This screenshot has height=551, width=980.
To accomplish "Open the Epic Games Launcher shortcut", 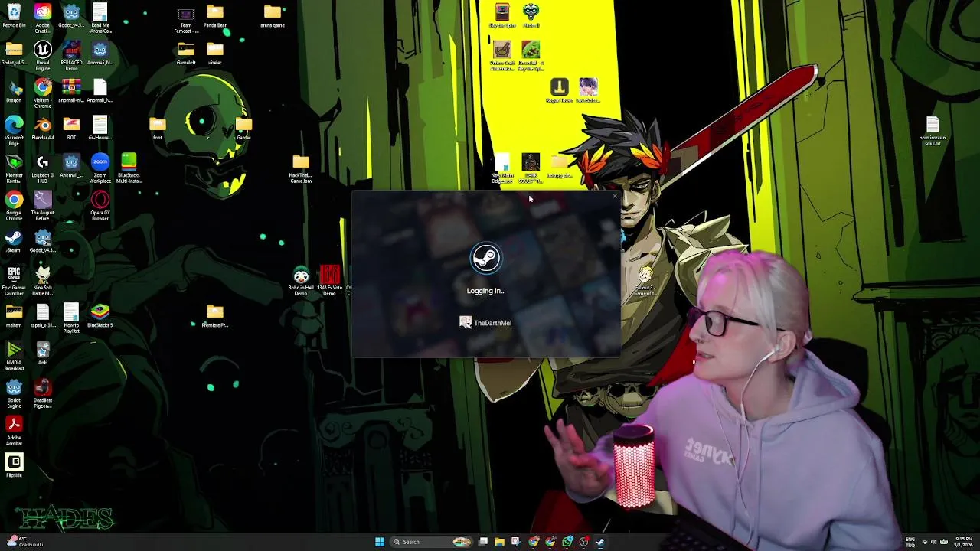I will [x=14, y=280].
